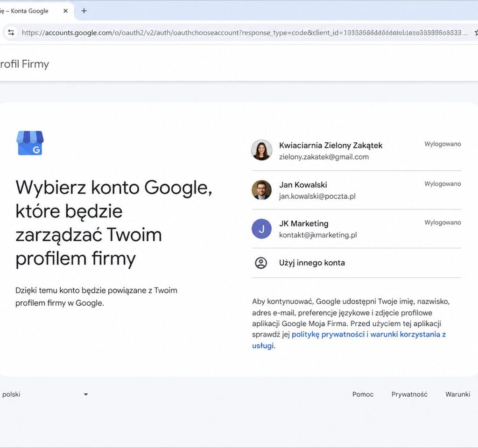The height and width of the screenshot is (448, 478).
Task: Click Kwiaciarnia Zielony Zakątek profile photo
Action: click(261, 150)
